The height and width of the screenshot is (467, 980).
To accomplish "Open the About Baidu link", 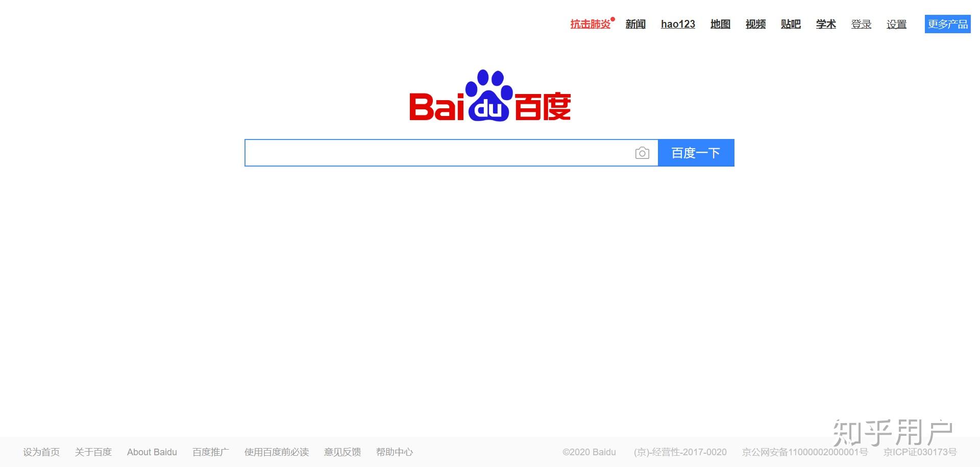I will tap(152, 452).
